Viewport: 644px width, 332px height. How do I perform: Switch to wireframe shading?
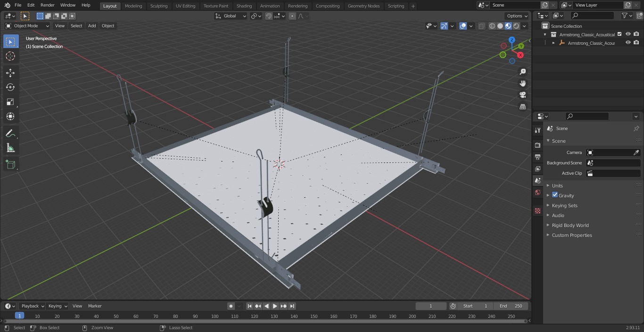[x=492, y=26]
